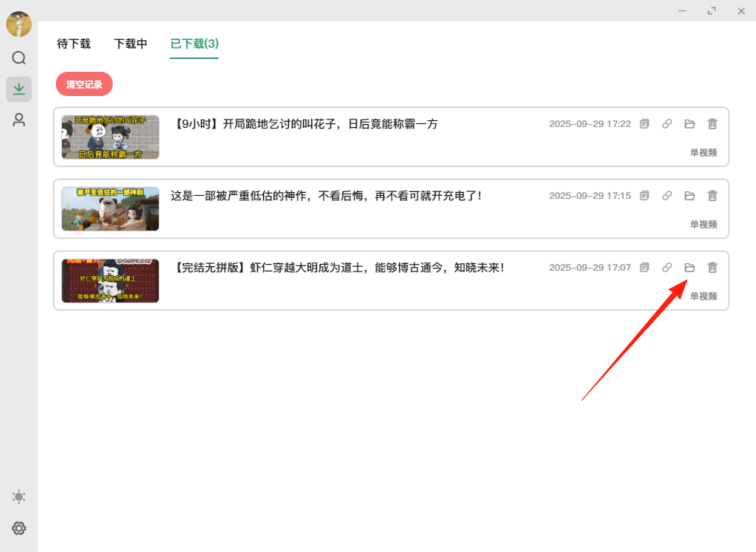Toggle the light/dark theme lightbulb
The height and width of the screenshot is (552, 756).
click(19, 497)
